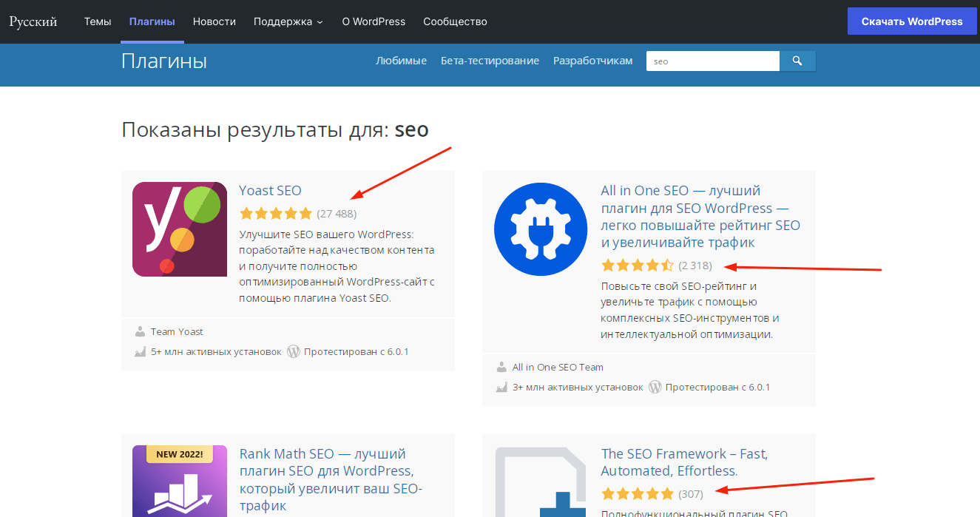Open the Разработчикам link
Viewport: 980px width, 517px height.
tap(592, 61)
